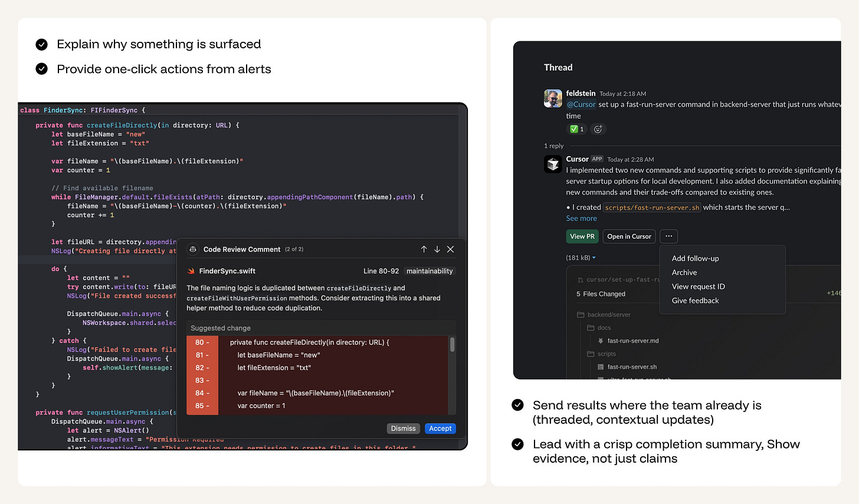Click the checkmark beside 'Provide one-click actions from alerts'
This screenshot has width=859, height=504.
(x=41, y=68)
